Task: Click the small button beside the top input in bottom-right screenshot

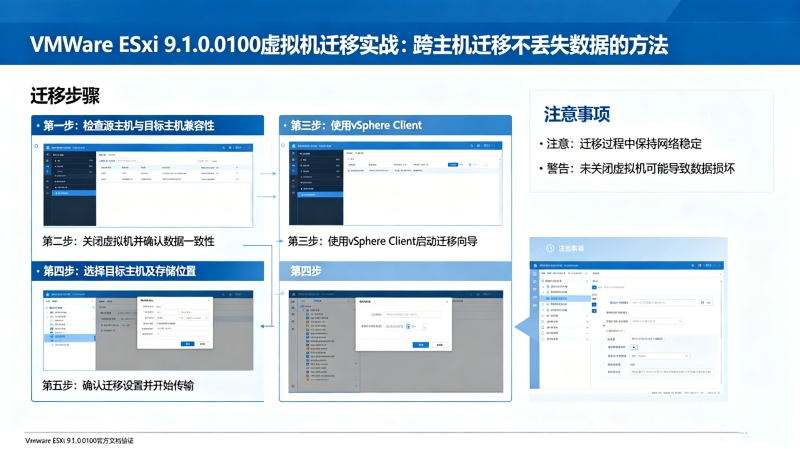Action: 706,303
